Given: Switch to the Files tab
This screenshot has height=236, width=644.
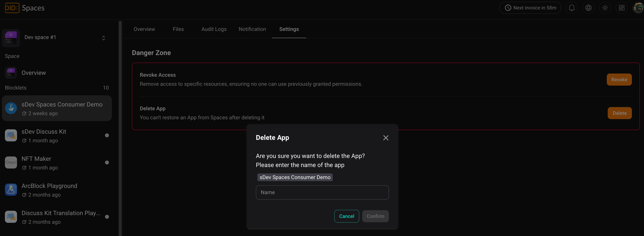Looking at the screenshot, I should pyautogui.click(x=178, y=29).
